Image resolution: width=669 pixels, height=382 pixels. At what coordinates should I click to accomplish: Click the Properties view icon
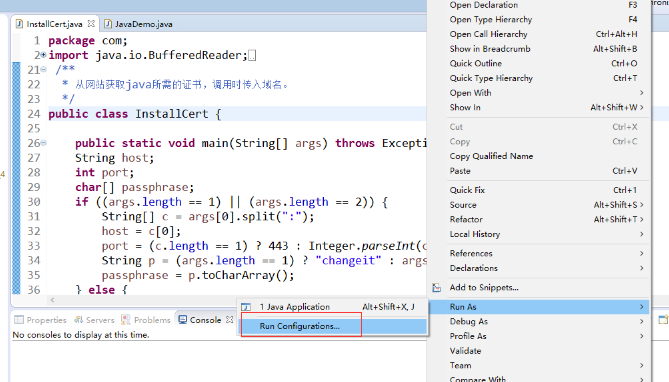(x=19, y=320)
